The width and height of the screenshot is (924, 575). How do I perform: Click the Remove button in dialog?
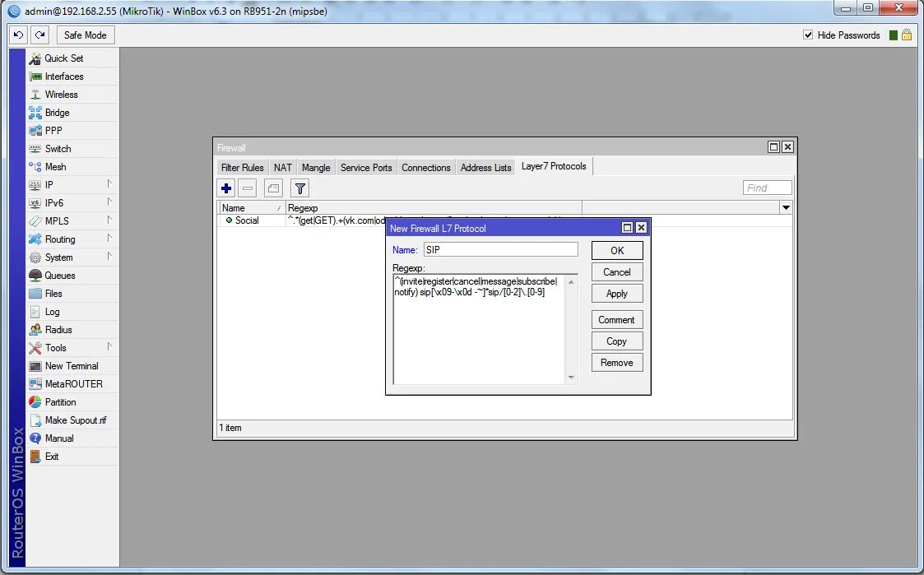[617, 363]
